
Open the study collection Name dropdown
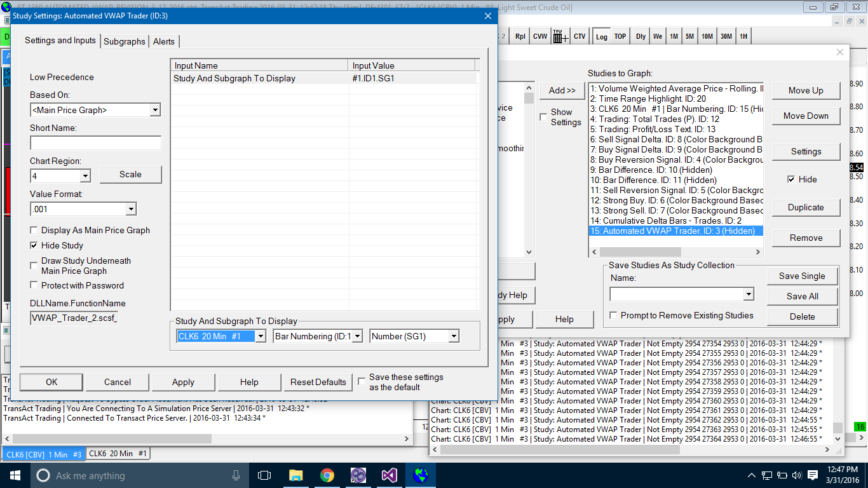click(749, 294)
